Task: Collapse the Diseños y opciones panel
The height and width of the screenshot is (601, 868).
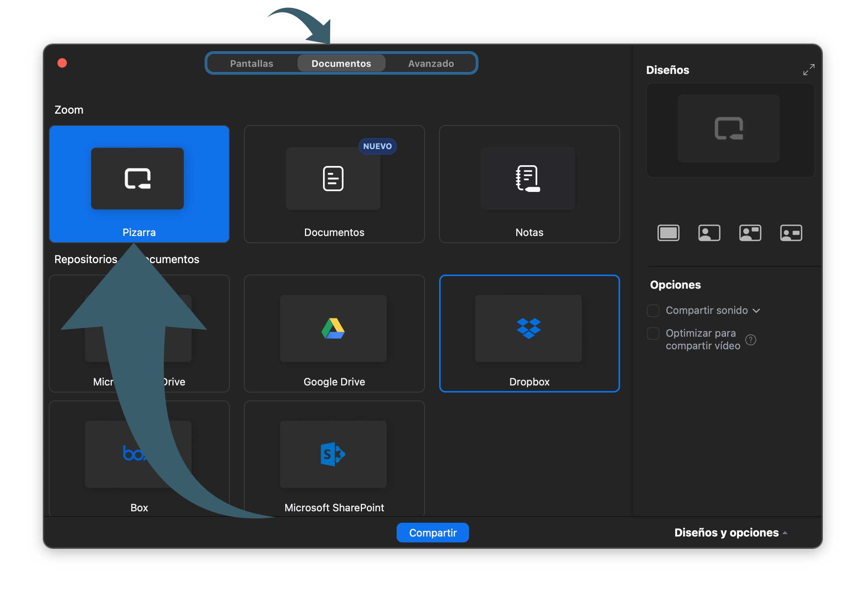Action: [731, 533]
